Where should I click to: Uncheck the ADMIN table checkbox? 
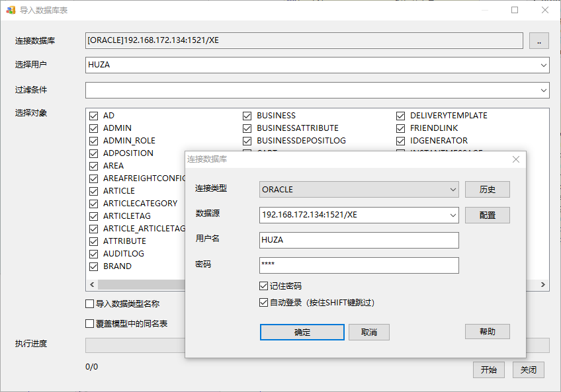pyautogui.click(x=93, y=128)
